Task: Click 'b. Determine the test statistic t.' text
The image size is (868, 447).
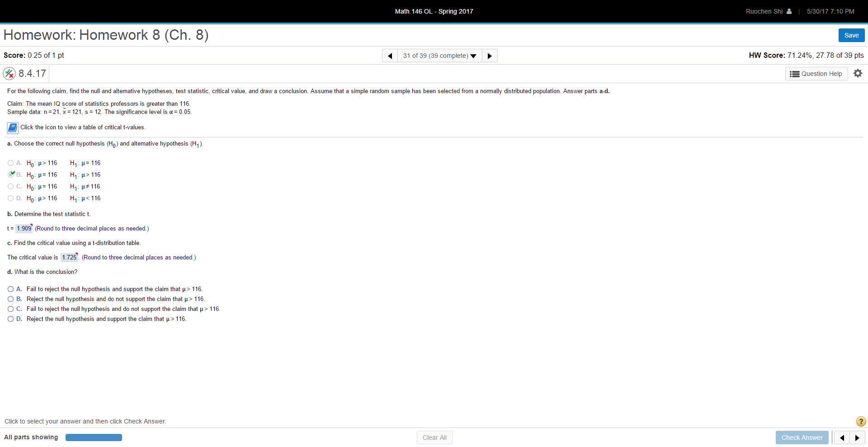Action: pyautogui.click(x=49, y=214)
